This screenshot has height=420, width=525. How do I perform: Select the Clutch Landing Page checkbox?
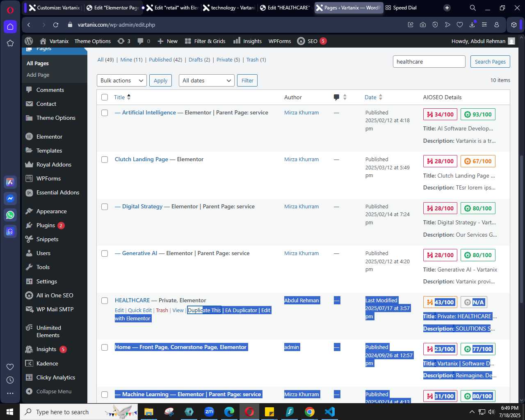105,160
